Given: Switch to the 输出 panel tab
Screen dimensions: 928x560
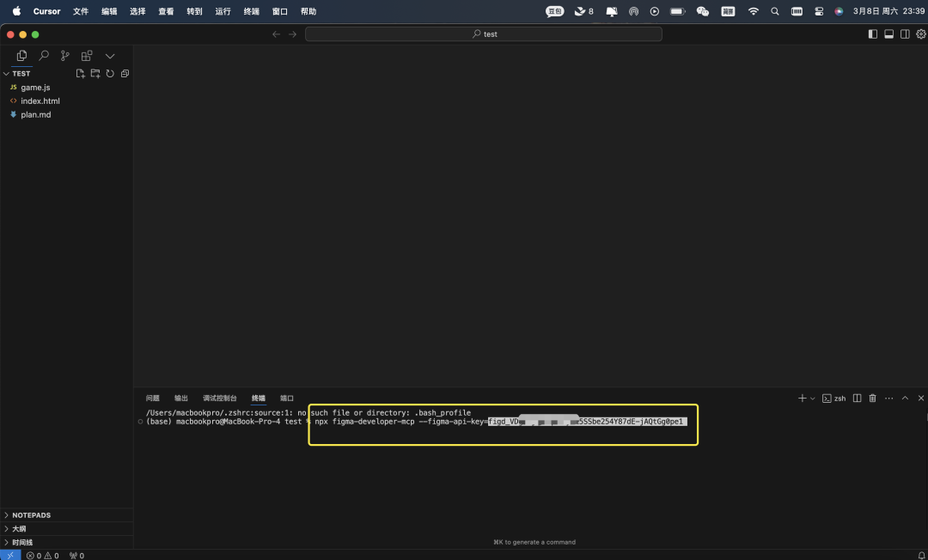Looking at the screenshot, I should (x=180, y=399).
